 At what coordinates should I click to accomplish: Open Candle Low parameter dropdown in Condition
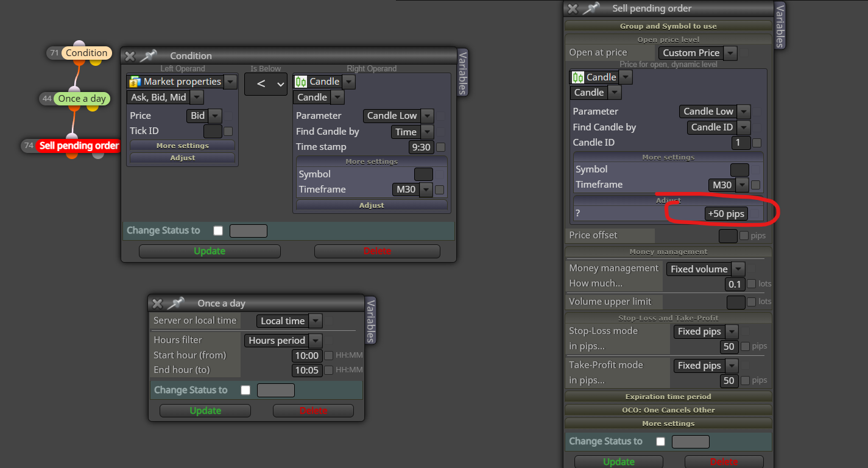click(427, 116)
